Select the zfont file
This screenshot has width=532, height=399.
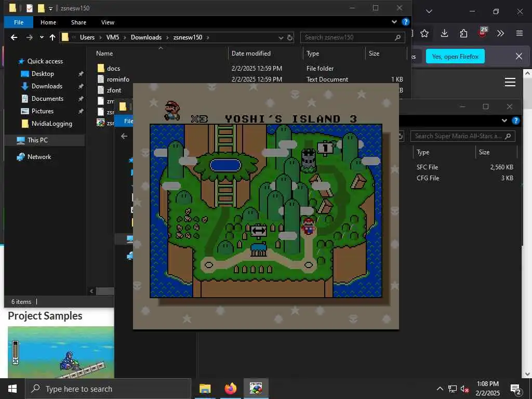click(114, 90)
